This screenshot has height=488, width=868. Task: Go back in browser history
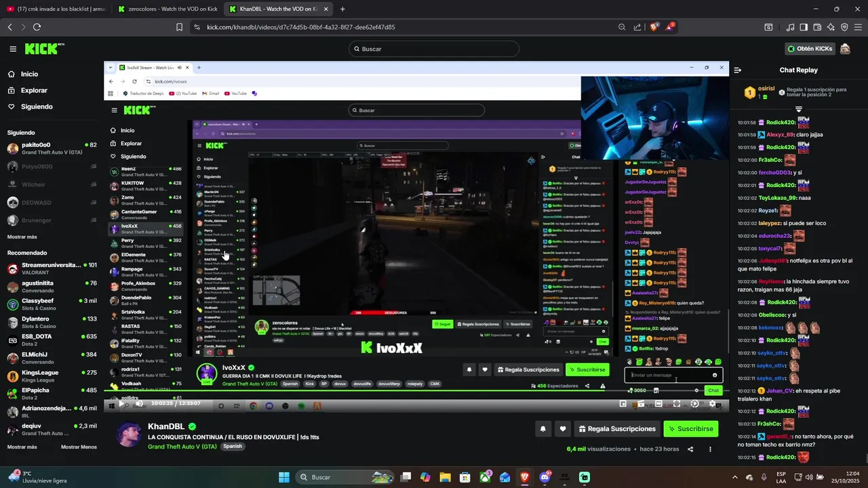click(x=9, y=27)
